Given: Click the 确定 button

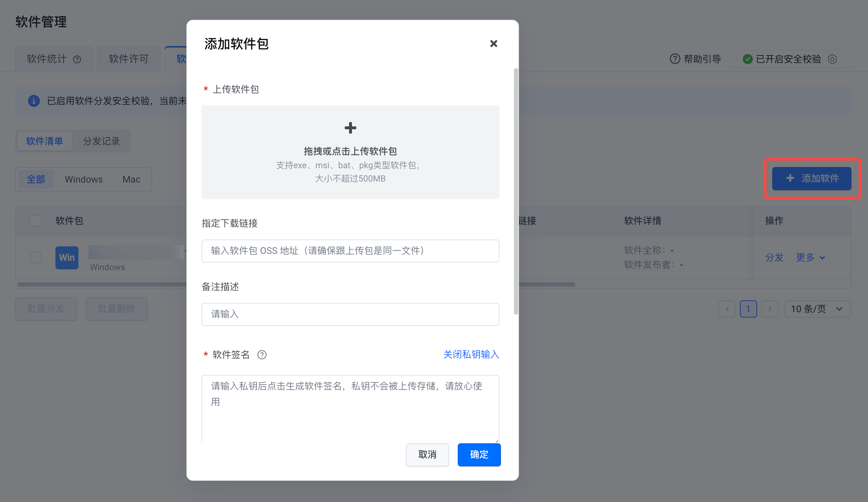Looking at the screenshot, I should 479,454.
